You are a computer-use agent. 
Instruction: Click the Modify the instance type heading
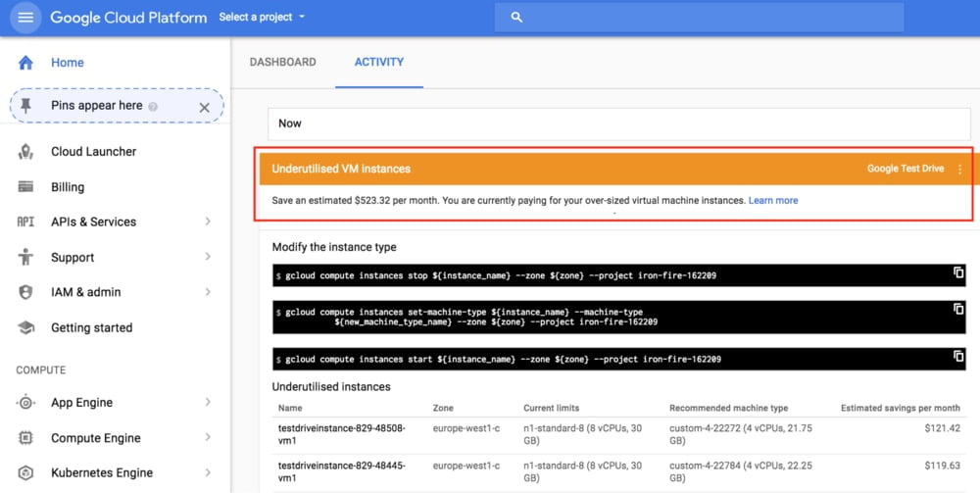tap(334, 247)
